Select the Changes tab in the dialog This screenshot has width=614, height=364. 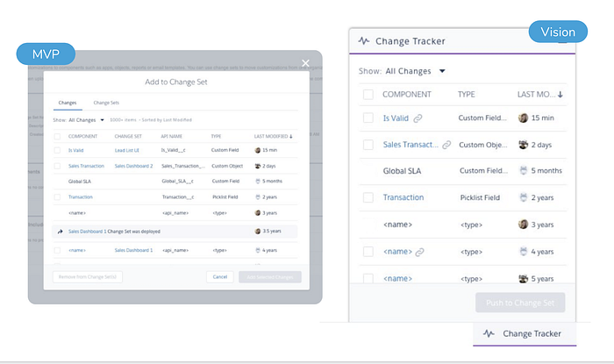click(x=67, y=103)
